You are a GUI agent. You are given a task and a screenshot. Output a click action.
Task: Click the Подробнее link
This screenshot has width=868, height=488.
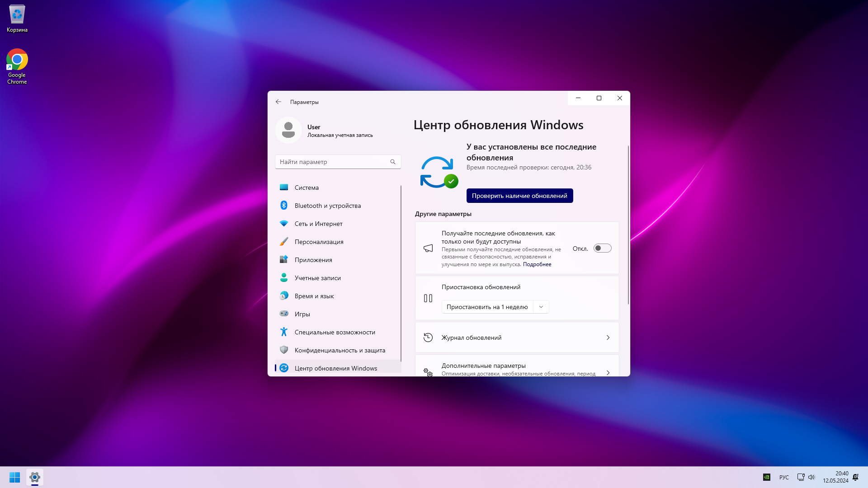pyautogui.click(x=537, y=264)
